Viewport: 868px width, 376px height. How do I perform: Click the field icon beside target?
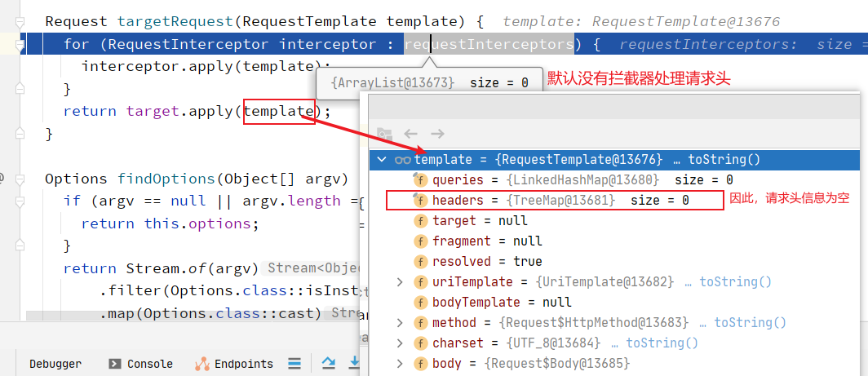coord(421,221)
